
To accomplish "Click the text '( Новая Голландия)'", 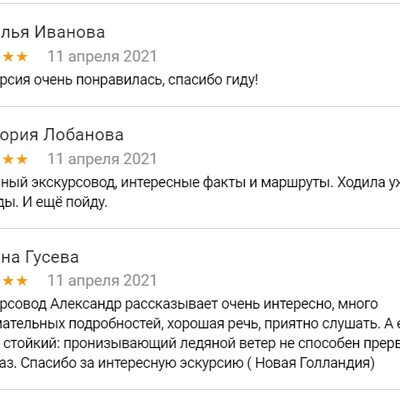I will (311, 363).
